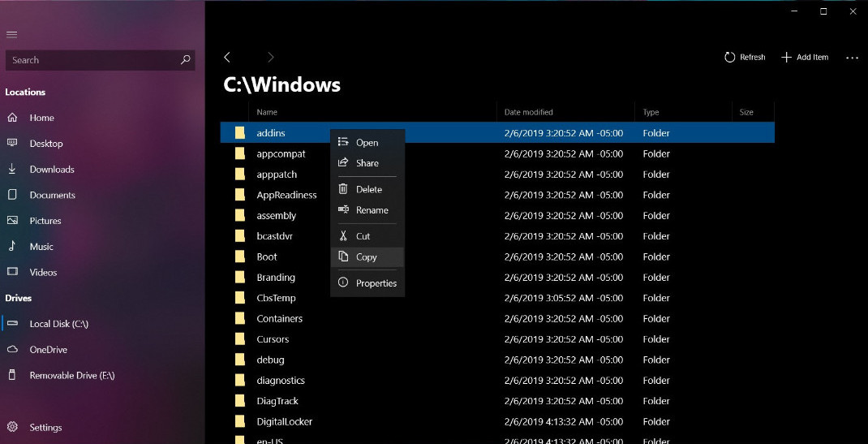Go to Pictures location label
The image size is (868, 444).
pos(45,221)
